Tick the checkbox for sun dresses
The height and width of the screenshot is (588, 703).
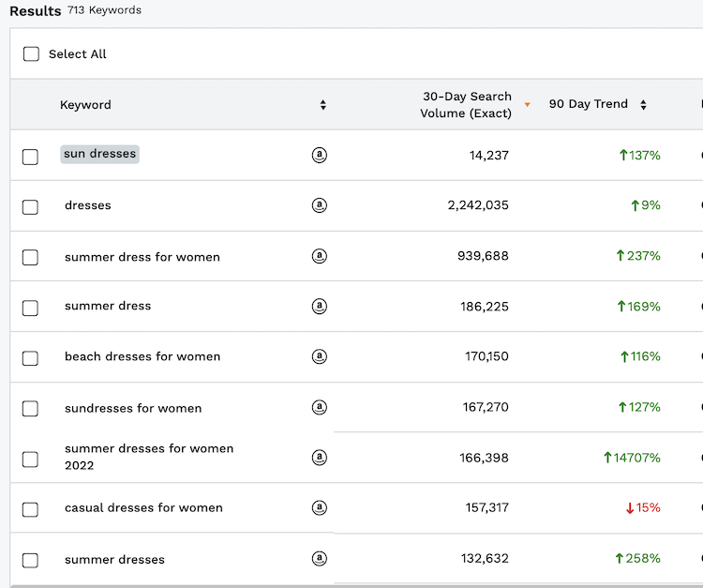tap(30, 157)
